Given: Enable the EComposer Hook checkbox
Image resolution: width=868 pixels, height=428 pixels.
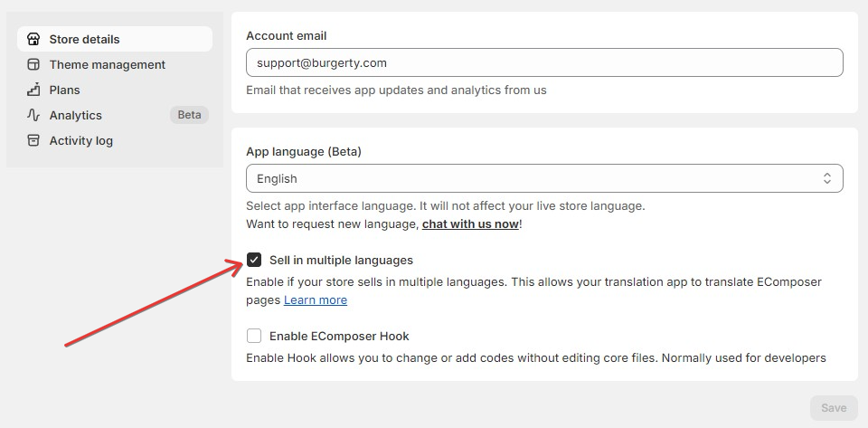Looking at the screenshot, I should (x=254, y=336).
